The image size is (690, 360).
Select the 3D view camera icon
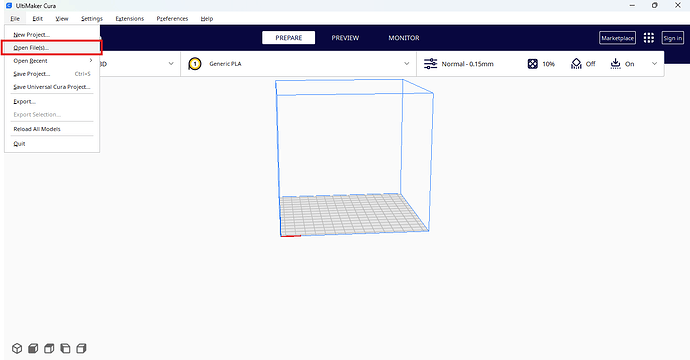click(17, 349)
